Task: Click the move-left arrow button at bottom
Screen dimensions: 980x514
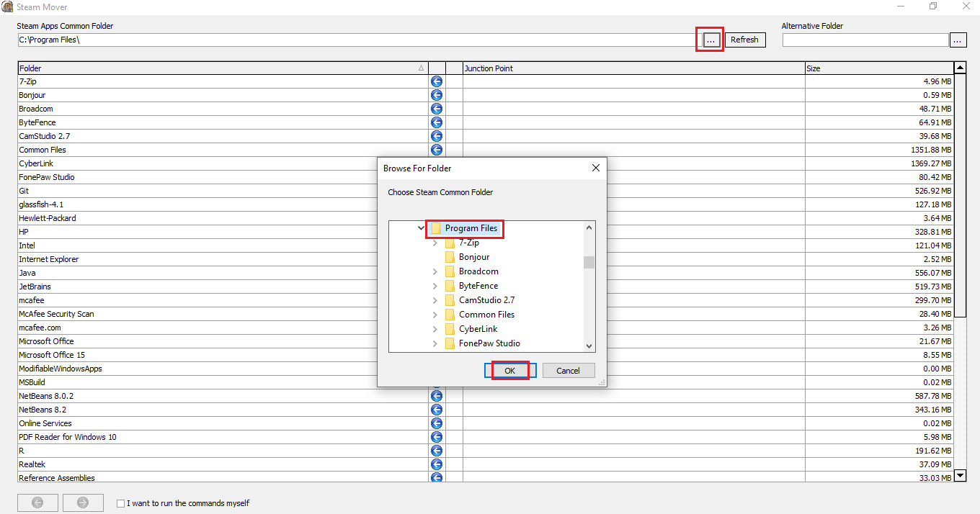Action: 37,502
